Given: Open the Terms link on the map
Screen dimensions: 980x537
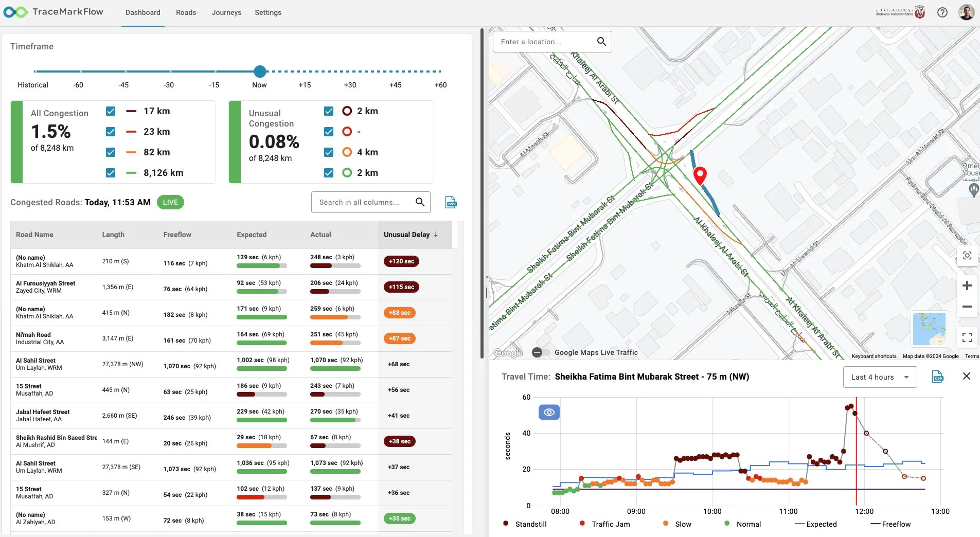Looking at the screenshot, I should [972, 355].
